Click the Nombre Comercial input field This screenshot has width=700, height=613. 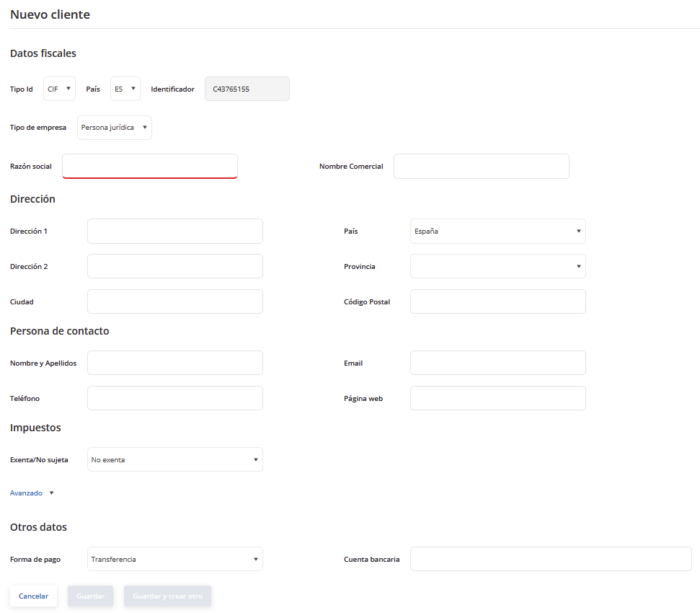(x=482, y=166)
